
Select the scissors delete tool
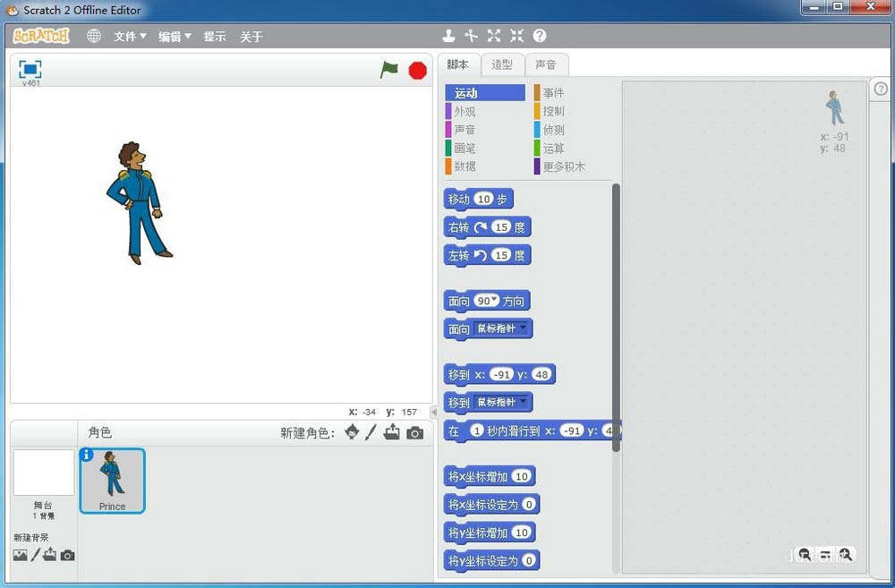tap(471, 36)
